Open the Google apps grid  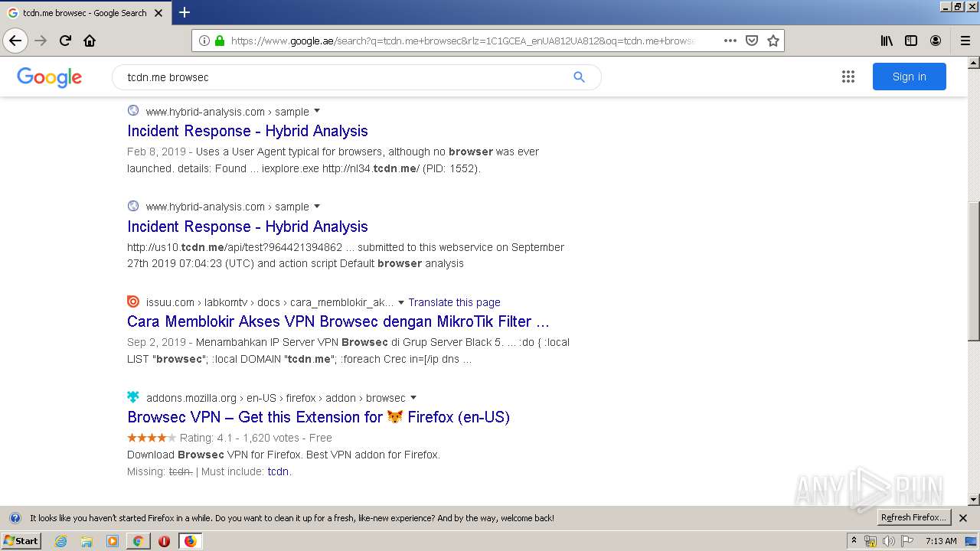coord(848,77)
